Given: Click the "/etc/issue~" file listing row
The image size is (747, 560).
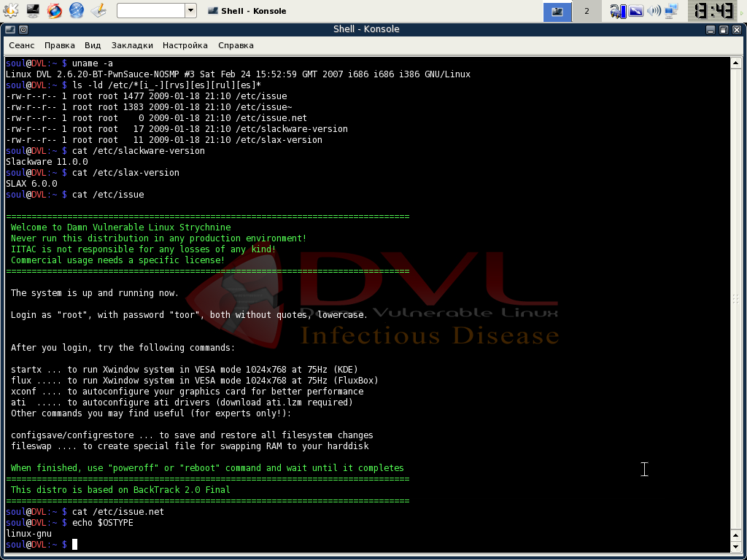Looking at the screenshot, I should coord(149,107).
